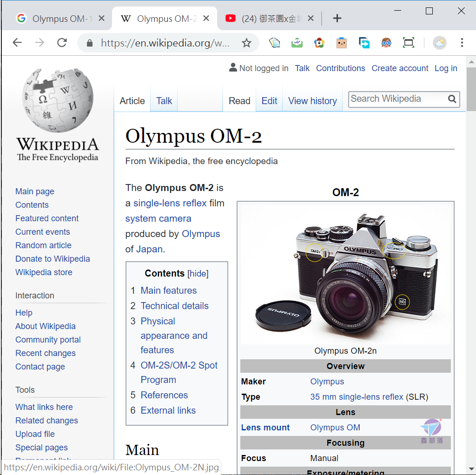Open the green mail checker extension
476x475 pixels.
coord(297,43)
